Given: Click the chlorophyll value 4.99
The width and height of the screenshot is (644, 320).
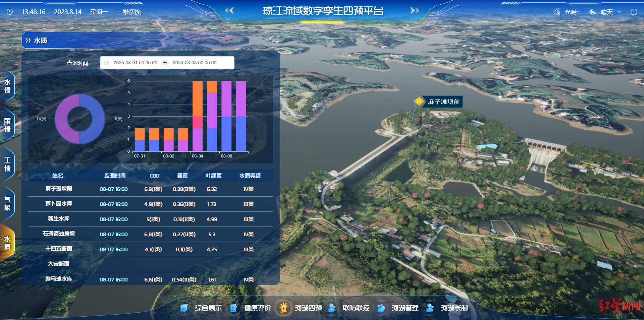Looking at the screenshot, I should [x=212, y=219].
